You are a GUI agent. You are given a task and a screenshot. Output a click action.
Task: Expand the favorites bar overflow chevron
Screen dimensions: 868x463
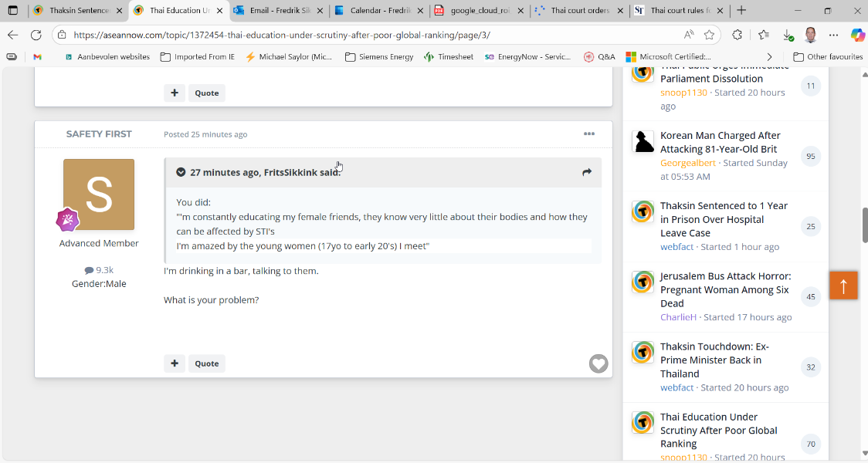click(x=769, y=56)
